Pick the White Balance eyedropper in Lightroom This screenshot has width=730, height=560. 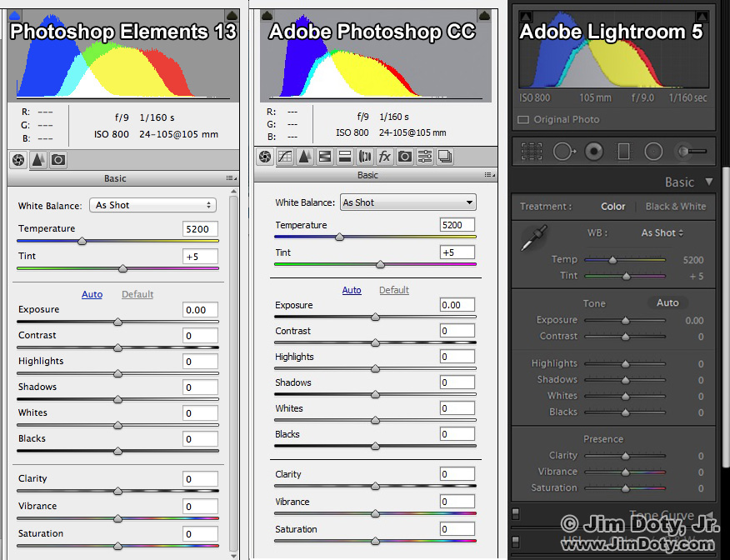[x=533, y=237]
